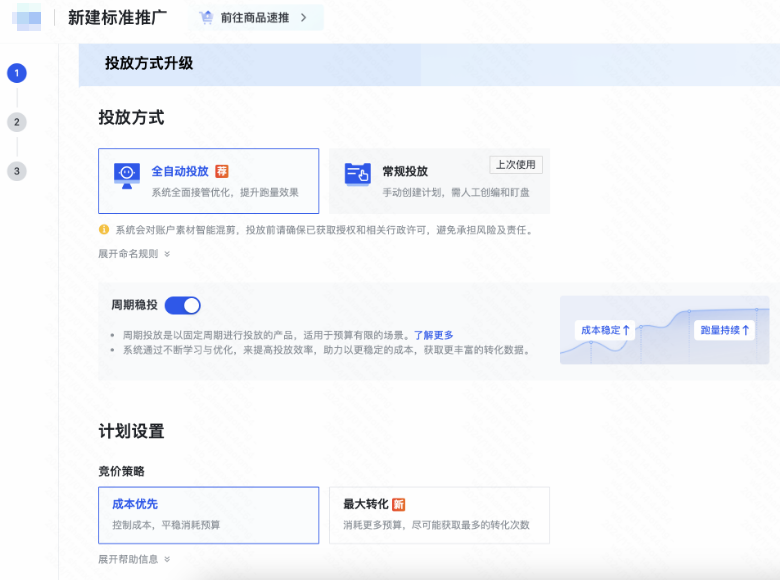Screen dimensions: 780x580
Task: Click the 常规投放 folder hand icon
Action: tap(358, 175)
